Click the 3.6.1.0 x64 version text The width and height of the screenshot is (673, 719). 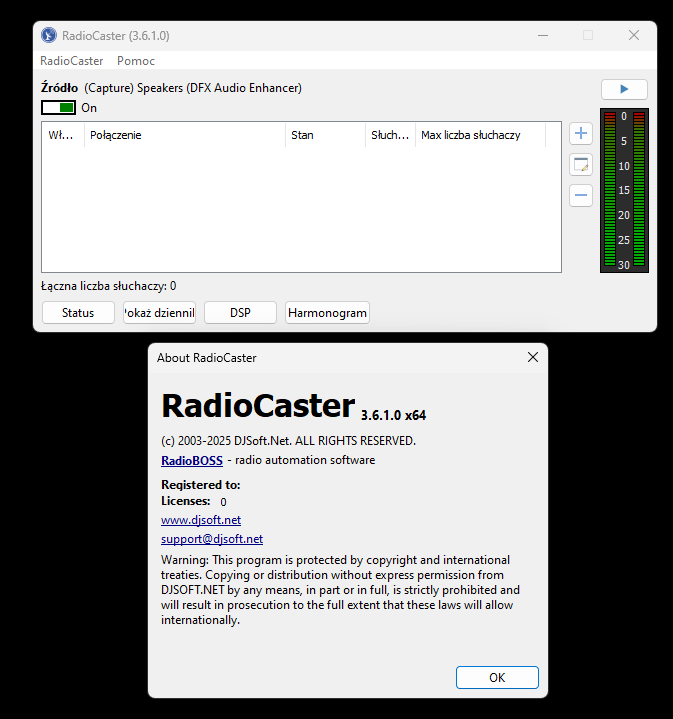[393, 415]
